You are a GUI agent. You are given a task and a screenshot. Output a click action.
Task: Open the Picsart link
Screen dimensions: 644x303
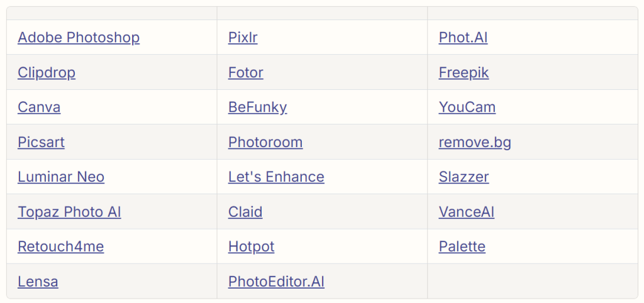coord(41,142)
